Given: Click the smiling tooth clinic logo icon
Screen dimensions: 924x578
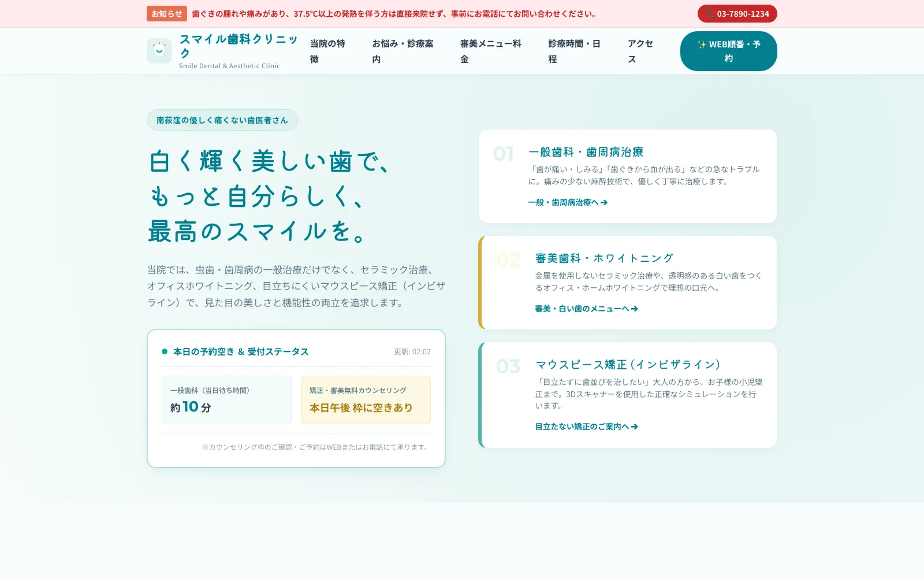Looking at the screenshot, I should [159, 51].
